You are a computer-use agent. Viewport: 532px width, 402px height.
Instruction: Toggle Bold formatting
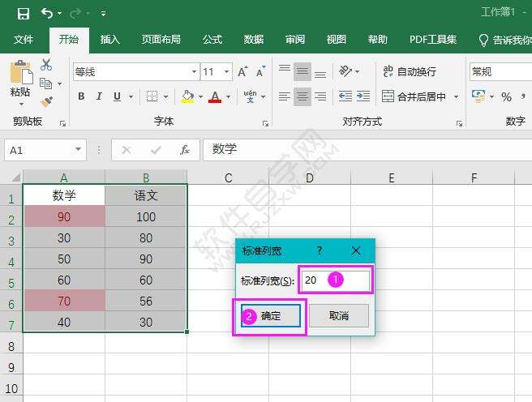coord(81,96)
